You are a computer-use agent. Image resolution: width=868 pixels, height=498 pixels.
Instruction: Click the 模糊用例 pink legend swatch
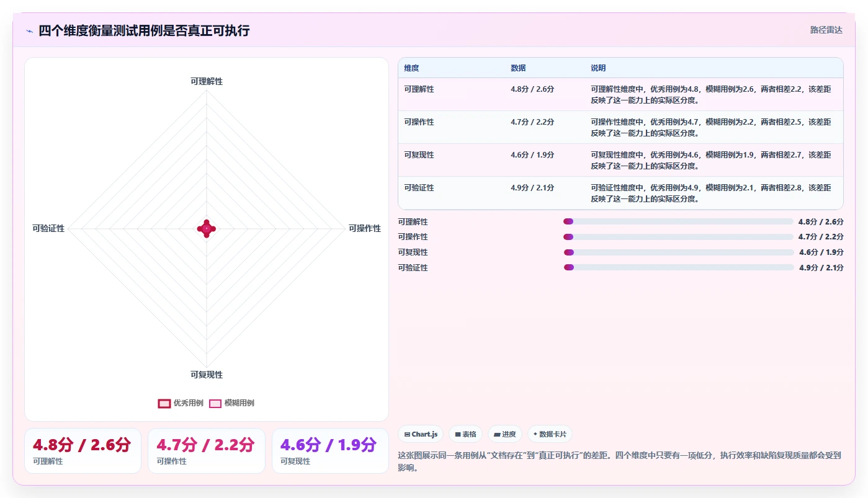click(215, 403)
